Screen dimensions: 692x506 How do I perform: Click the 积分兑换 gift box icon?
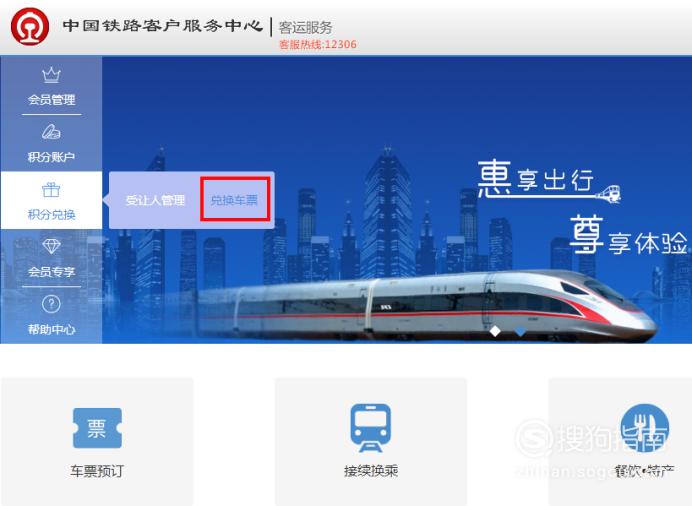[51, 189]
